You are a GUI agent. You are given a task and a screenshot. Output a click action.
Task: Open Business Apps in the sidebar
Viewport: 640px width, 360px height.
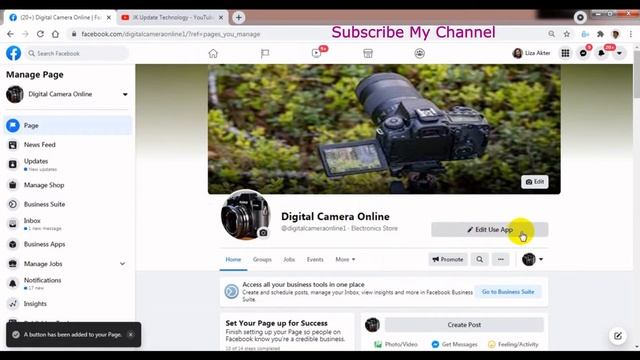[68, 244]
